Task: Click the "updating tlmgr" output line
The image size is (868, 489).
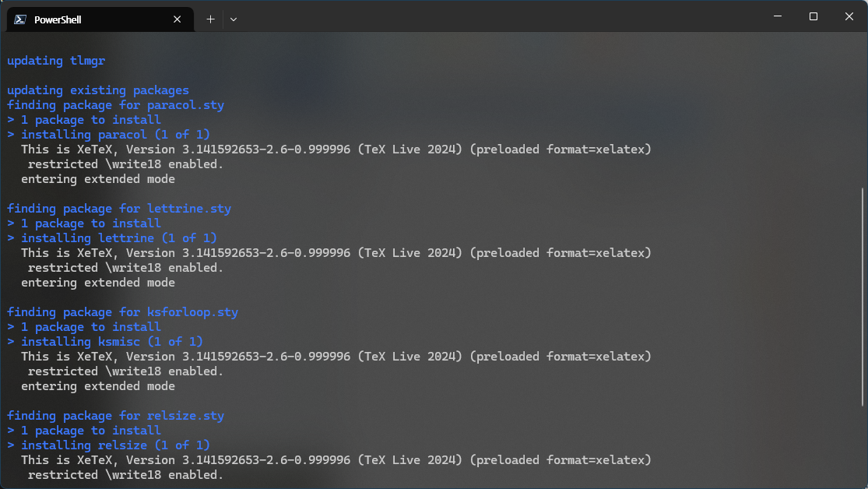Action: [x=56, y=61]
